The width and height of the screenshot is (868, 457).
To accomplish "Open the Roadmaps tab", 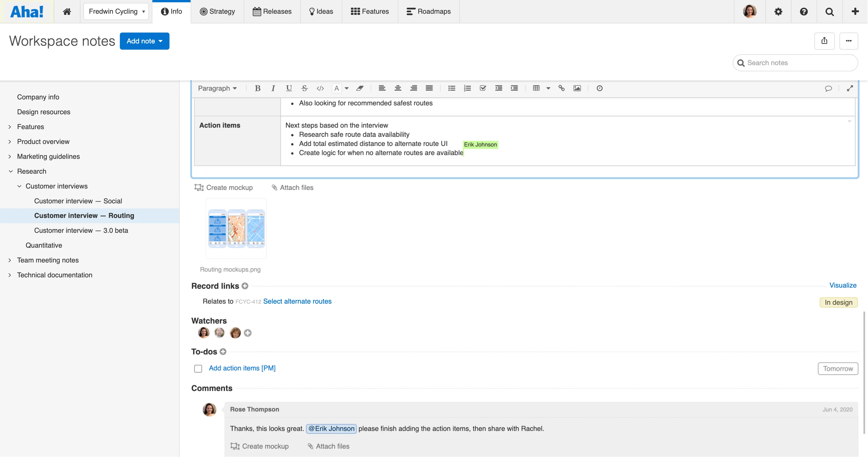I will pyautogui.click(x=429, y=11).
